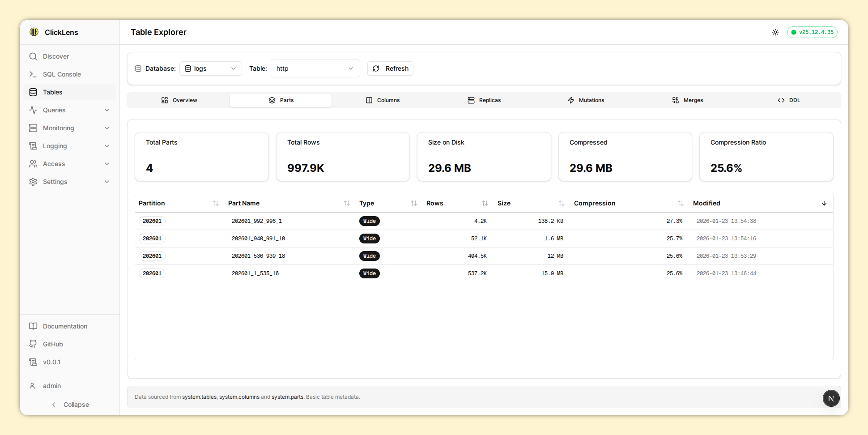Image resolution: width=868 pixels, height=435 pixels.
Task: Toggle sorting on Rows column
Action: (x=485, y=203)
